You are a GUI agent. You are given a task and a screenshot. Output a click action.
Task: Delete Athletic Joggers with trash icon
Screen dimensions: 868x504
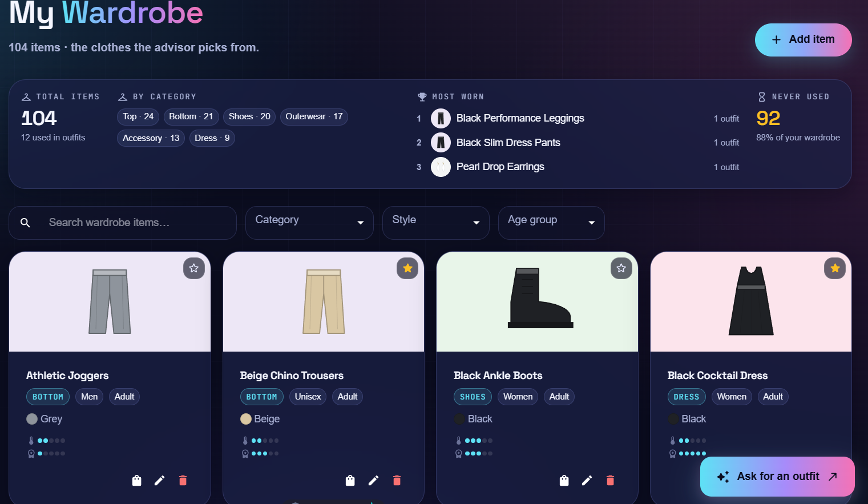183,481
